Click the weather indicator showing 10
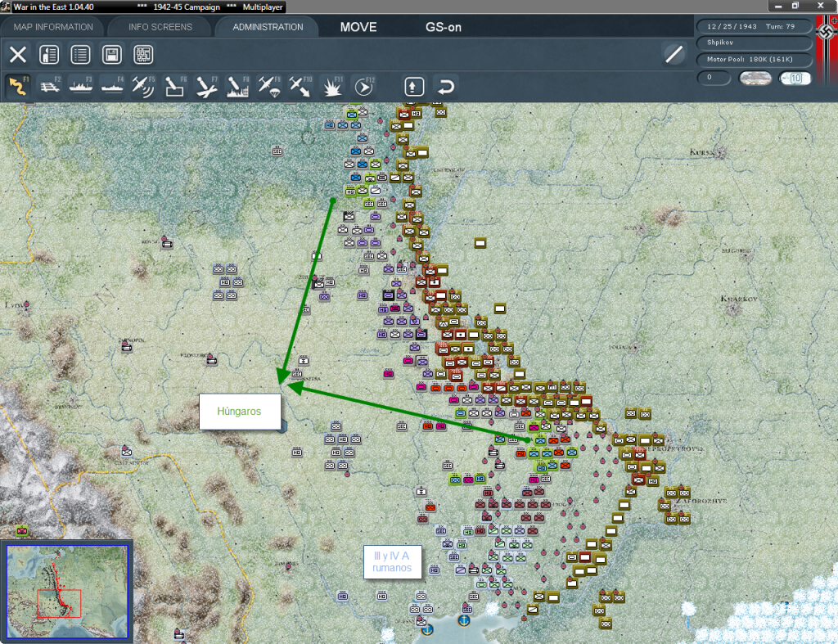This screenshot has height=644, width=838. tap(795, 78)
